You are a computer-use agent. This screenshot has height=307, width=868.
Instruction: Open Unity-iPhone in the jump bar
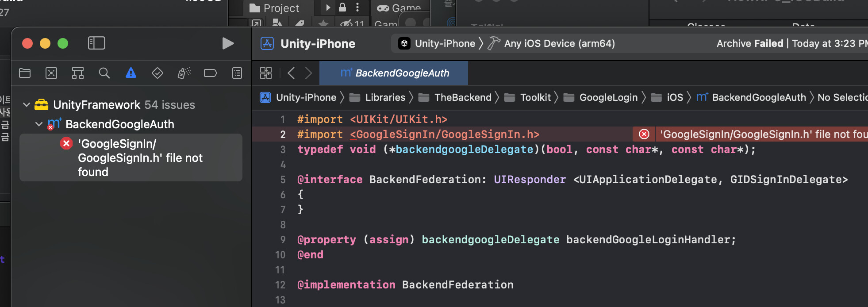coord(299,97)
